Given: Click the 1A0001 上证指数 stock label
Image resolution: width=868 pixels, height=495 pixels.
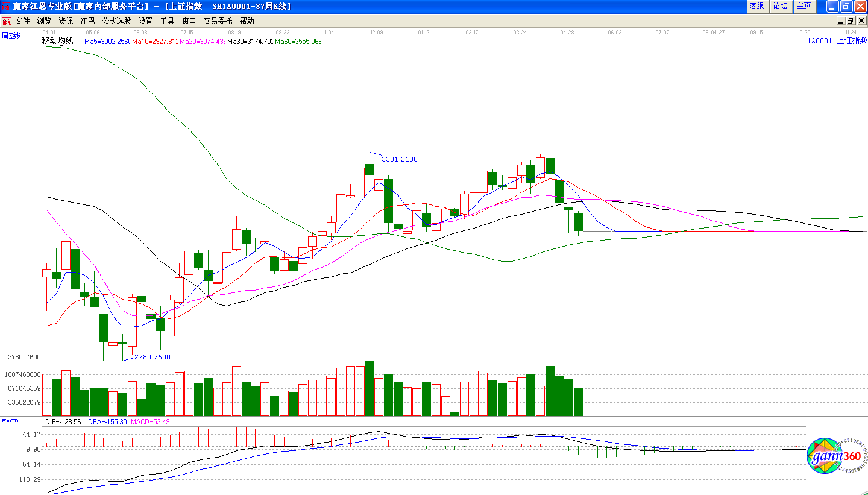Looking at the screenshot, I should (837, 41).
